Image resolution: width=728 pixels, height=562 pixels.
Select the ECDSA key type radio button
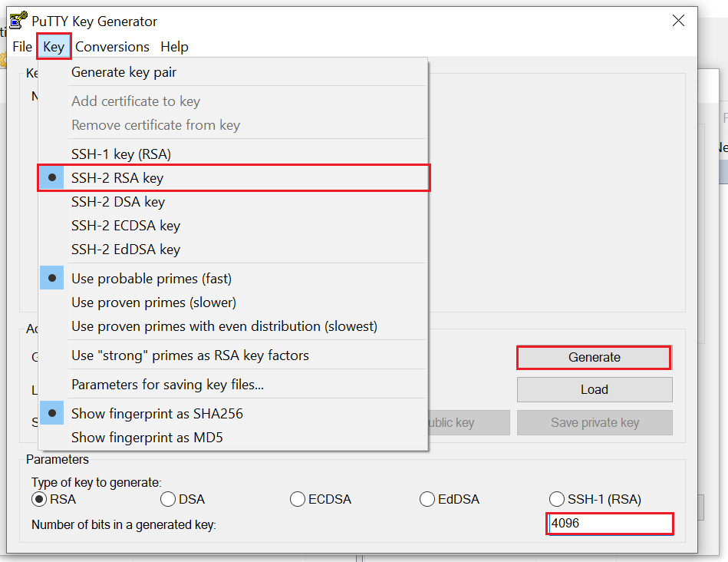pos(297,499)
